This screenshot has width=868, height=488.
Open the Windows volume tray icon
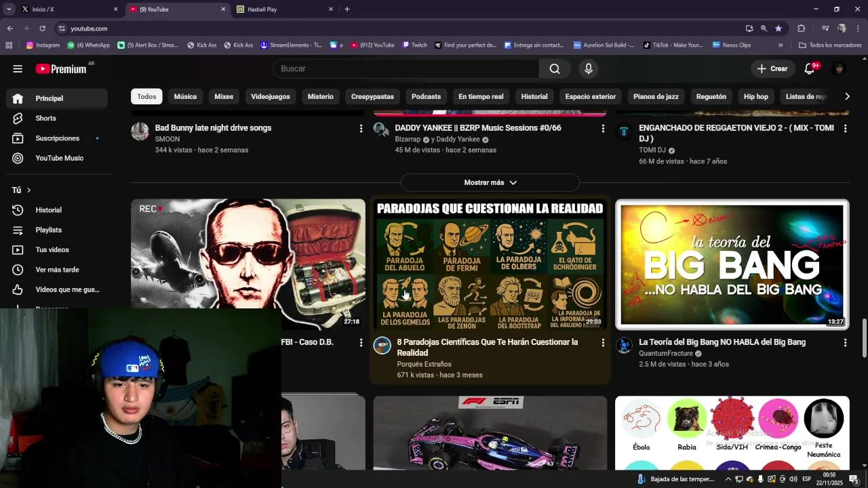tap(793, 479)
